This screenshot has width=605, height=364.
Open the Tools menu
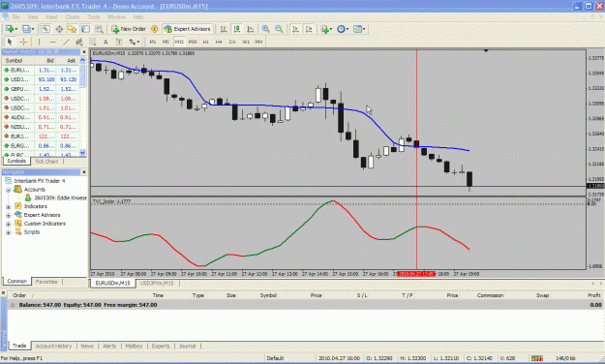93,17
